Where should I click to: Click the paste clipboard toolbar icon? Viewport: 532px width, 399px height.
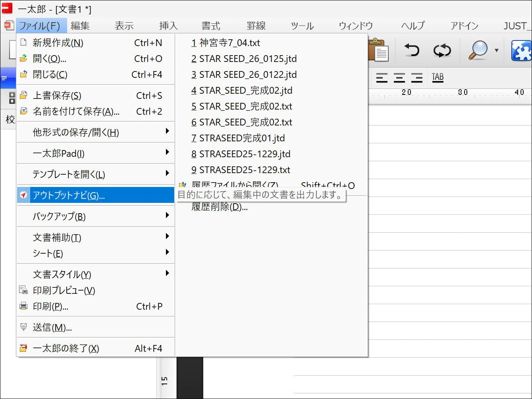[x=378, y=50]
